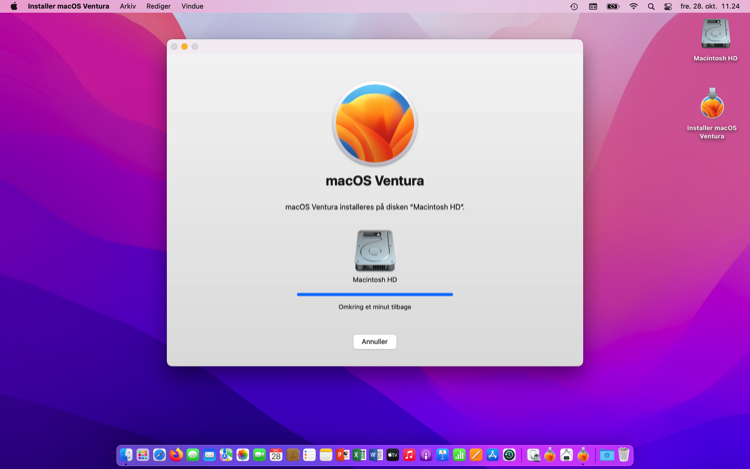The height and width of the screenshot is (469, 750).
Task: Open the Trash in the Dock
Action: (624, 455)
